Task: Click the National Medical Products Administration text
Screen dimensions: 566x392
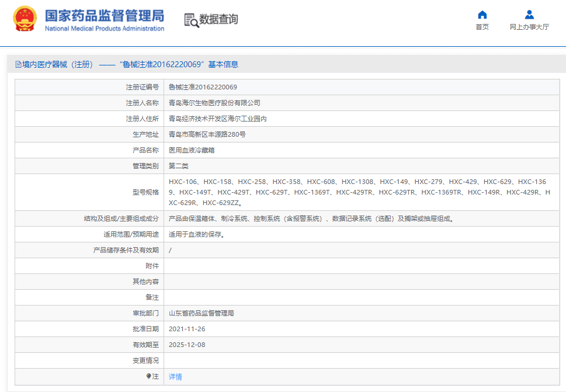Action: [105, 29]
